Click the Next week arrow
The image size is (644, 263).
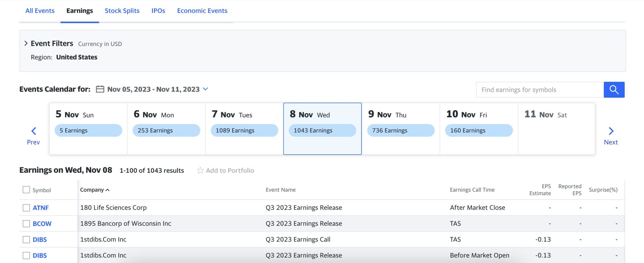point(611,131)
